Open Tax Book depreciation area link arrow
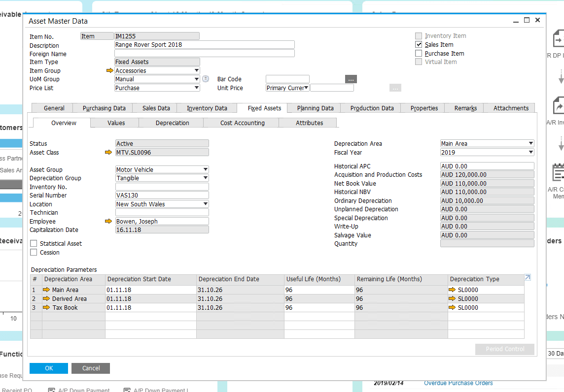Viewport: 564px width, 392px height. click(x=46, y=308)
